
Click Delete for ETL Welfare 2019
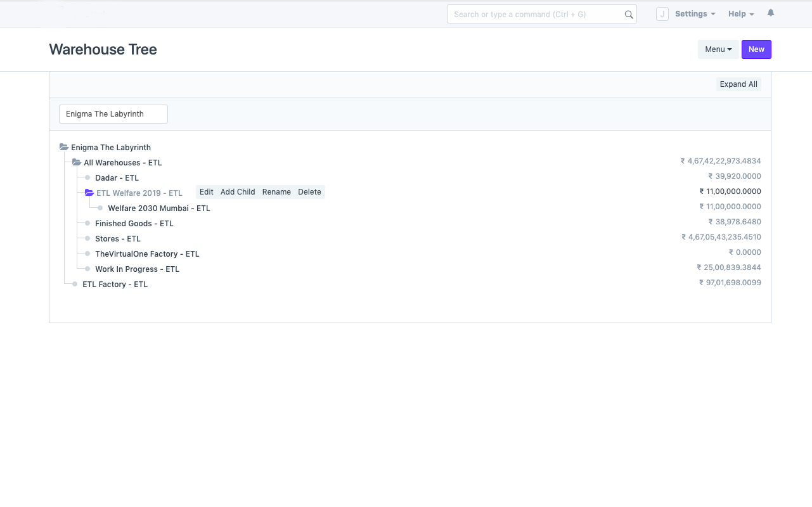tap(309, 192)
